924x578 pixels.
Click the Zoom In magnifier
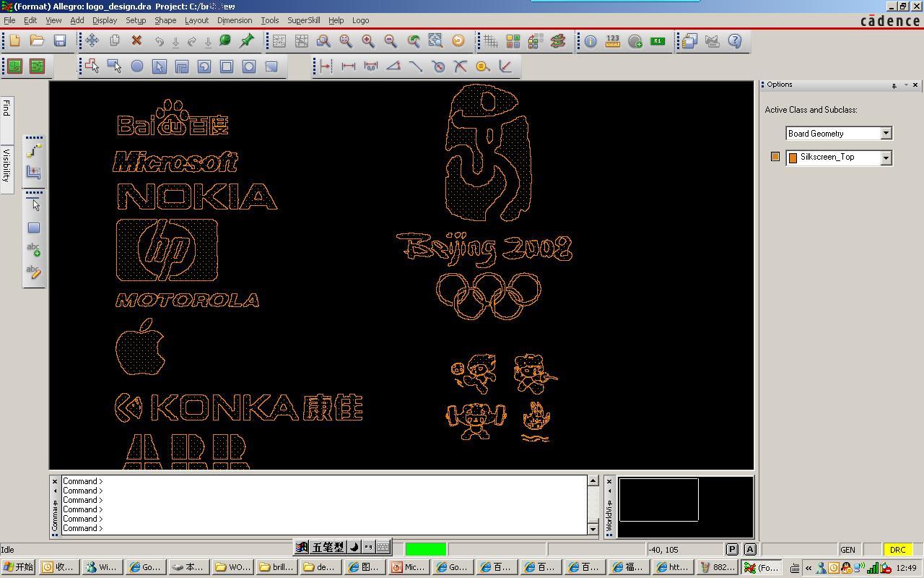click(x=368, y=41)
